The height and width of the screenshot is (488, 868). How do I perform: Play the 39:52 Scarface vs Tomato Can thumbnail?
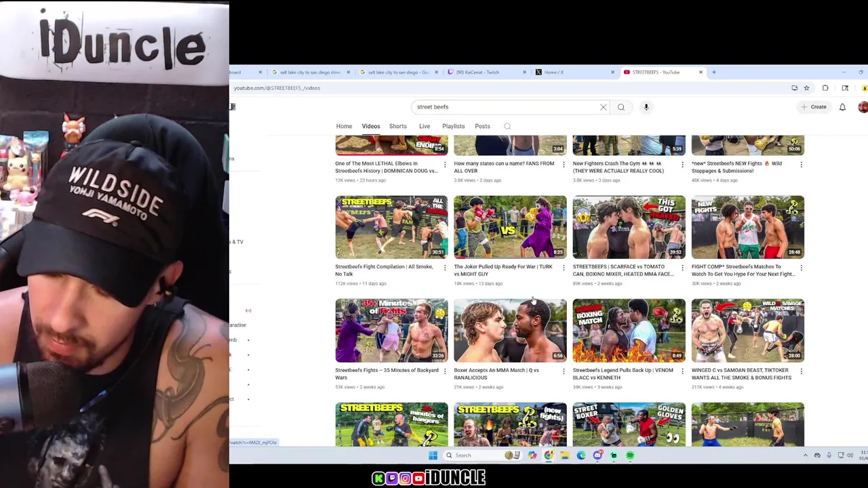tap(629, 227)
